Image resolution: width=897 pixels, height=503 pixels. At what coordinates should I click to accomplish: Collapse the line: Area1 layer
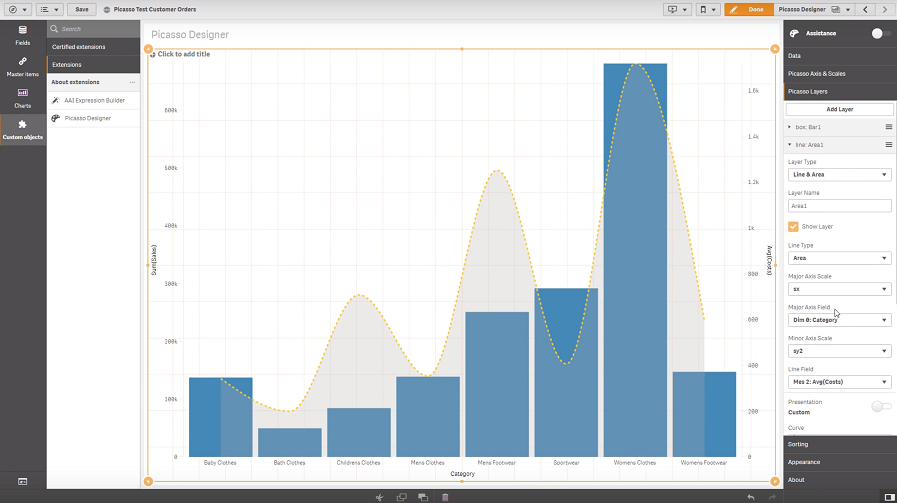[790, 145]
